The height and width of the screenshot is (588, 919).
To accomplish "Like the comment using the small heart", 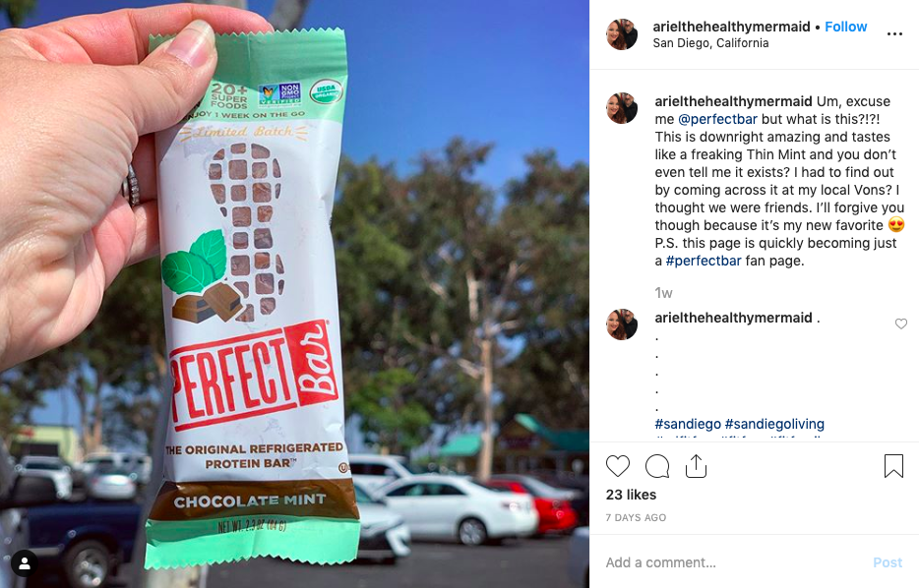I will pos(901,323).
